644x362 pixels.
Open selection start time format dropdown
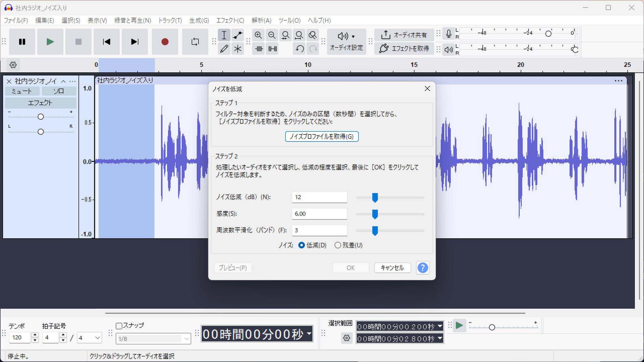pyautogui.click(x=440, y=326)
